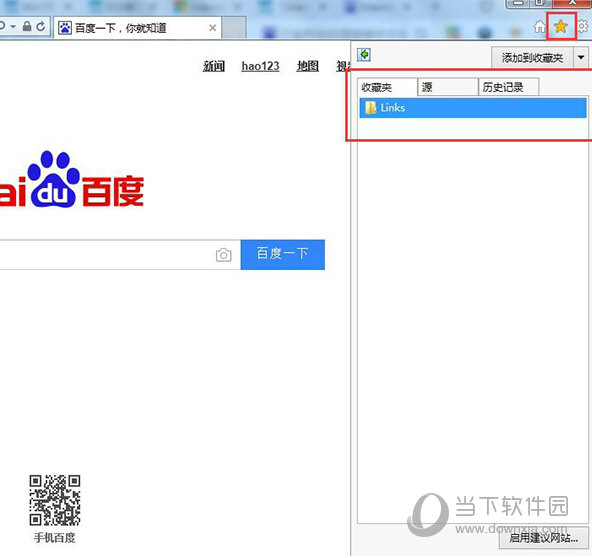Open the address bar search dropdown arrow

point(13,26)
